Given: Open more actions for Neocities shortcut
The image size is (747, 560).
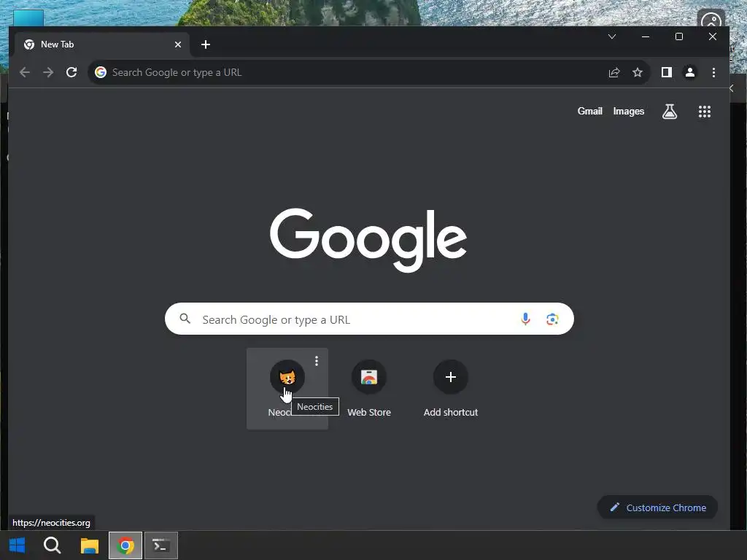Looking at the screenshot, I should point(317,361).
